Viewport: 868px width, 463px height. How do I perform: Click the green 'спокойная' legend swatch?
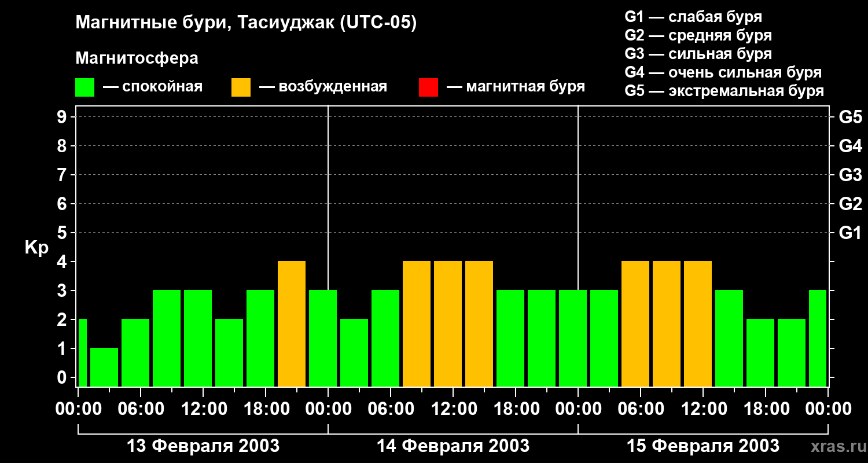pyautogui.click(x=85, y=87)
